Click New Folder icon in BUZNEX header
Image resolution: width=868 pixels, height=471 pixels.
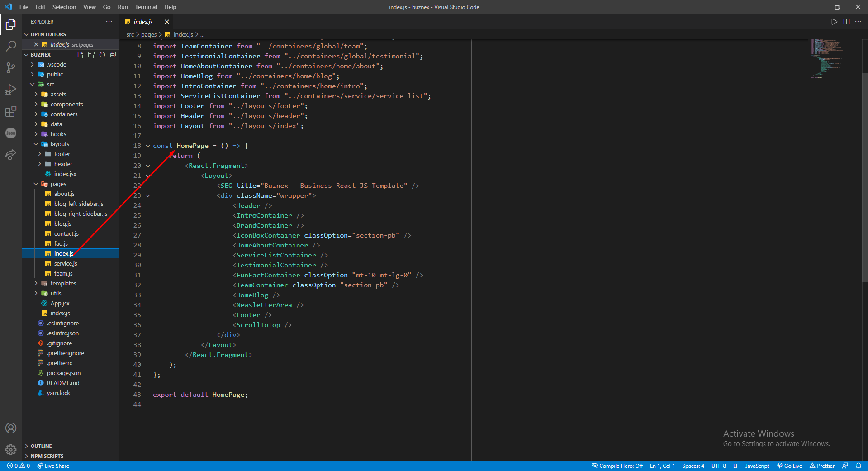coord(91,55)
